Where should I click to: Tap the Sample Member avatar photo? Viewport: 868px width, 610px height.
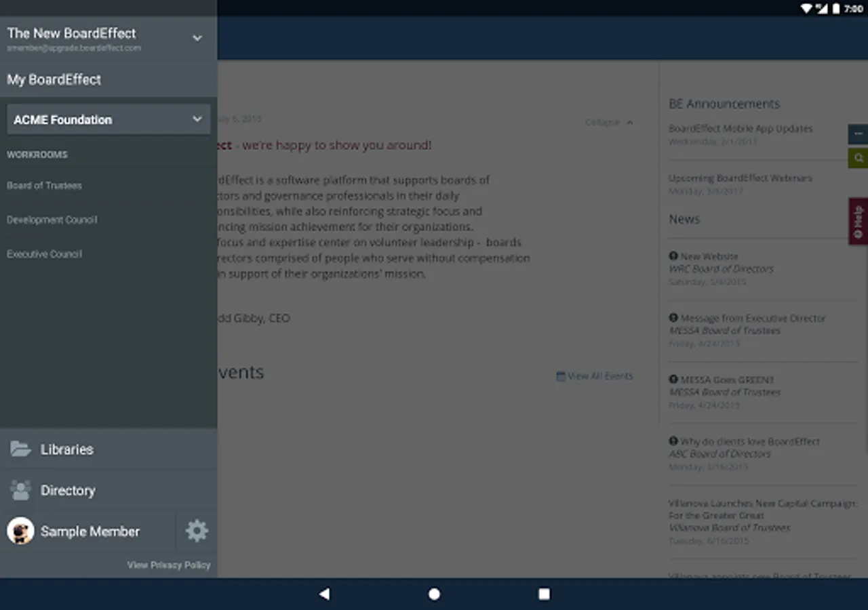tap(20, 531)
